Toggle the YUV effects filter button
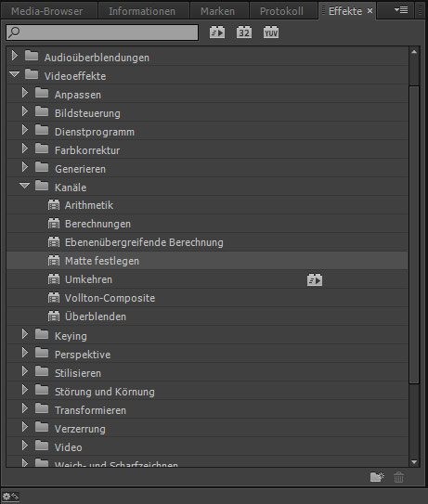428x504 pixels. [x=271, y=32]
